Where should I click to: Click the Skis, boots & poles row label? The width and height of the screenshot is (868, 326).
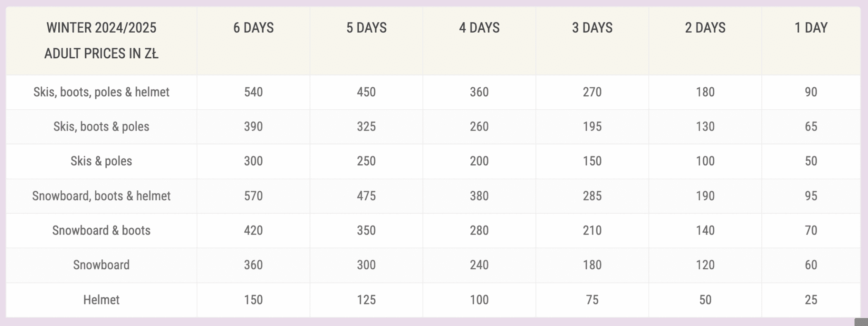pyautogui.click(x=101, y=127)
